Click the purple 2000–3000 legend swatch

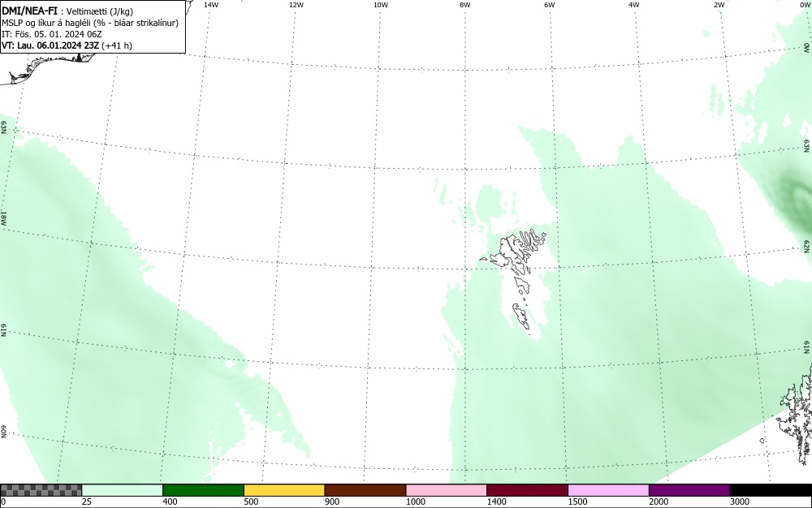pyautogui.click(x=689, y=490)
